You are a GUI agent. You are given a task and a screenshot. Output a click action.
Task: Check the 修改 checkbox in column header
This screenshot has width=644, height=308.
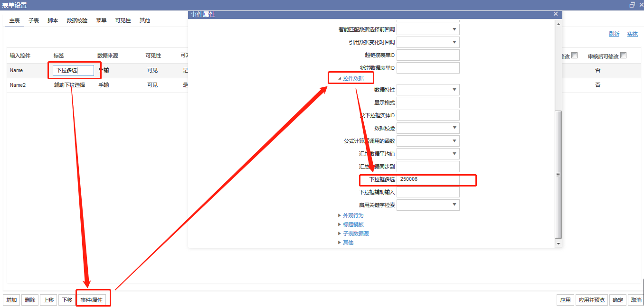point(574,55)
